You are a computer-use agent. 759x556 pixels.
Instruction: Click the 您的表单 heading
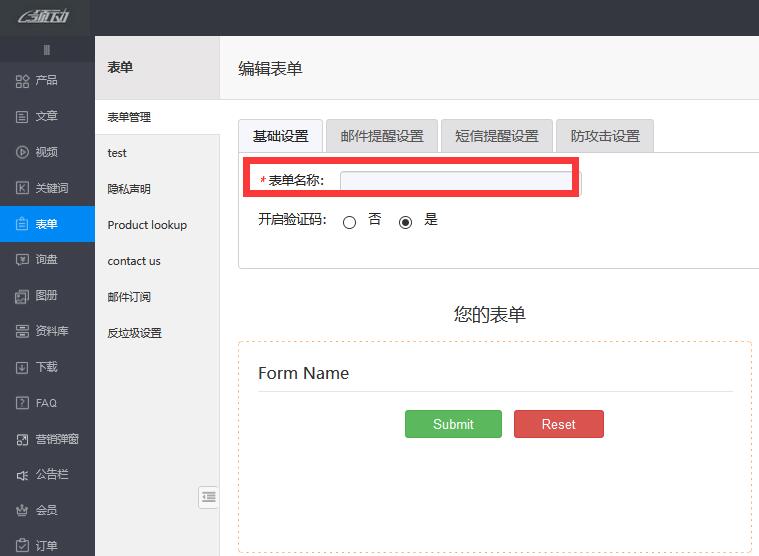[x=489, y=315]
